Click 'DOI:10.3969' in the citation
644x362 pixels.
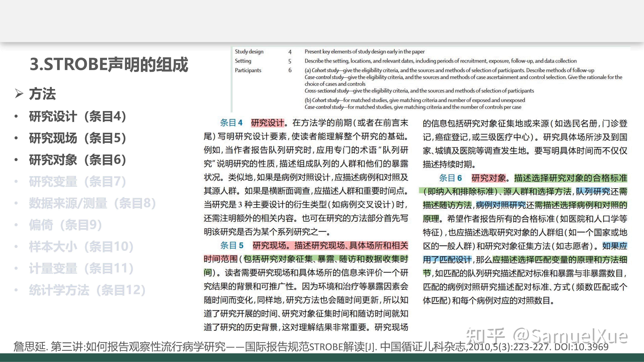pyautogui.click(x=581, y=347)
